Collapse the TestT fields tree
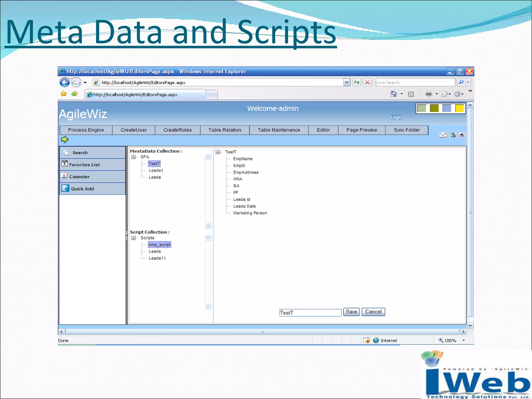 (x=218, y=152)
